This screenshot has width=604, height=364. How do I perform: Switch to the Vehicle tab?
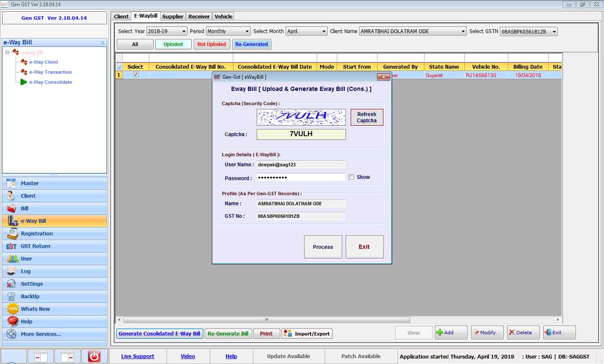223,16
